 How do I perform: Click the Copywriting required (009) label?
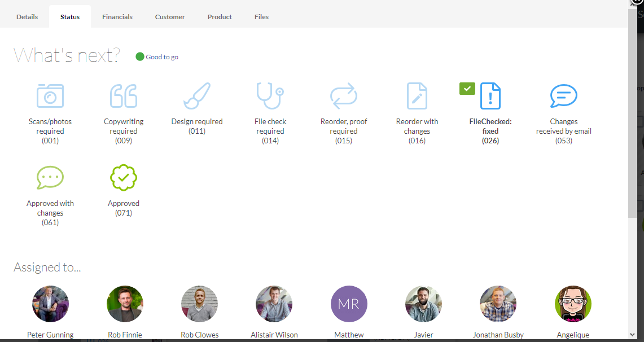(x=124, y=131)
